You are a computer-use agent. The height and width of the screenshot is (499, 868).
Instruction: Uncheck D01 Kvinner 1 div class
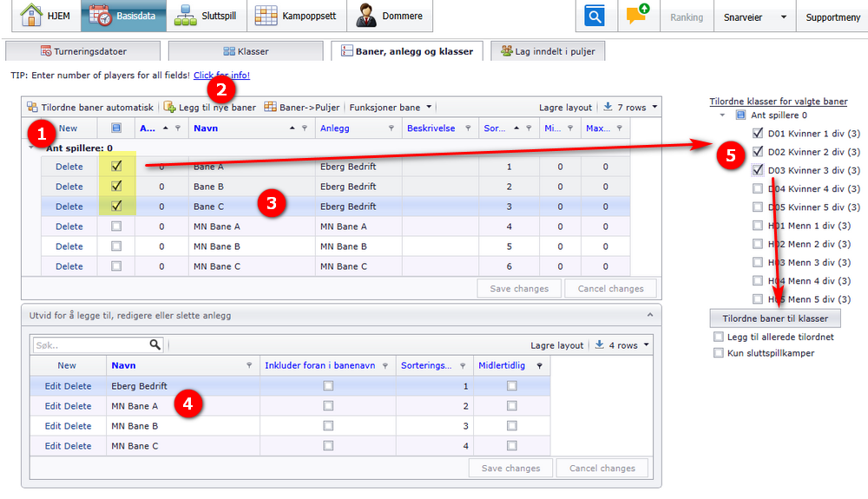[x=758, y=134]
